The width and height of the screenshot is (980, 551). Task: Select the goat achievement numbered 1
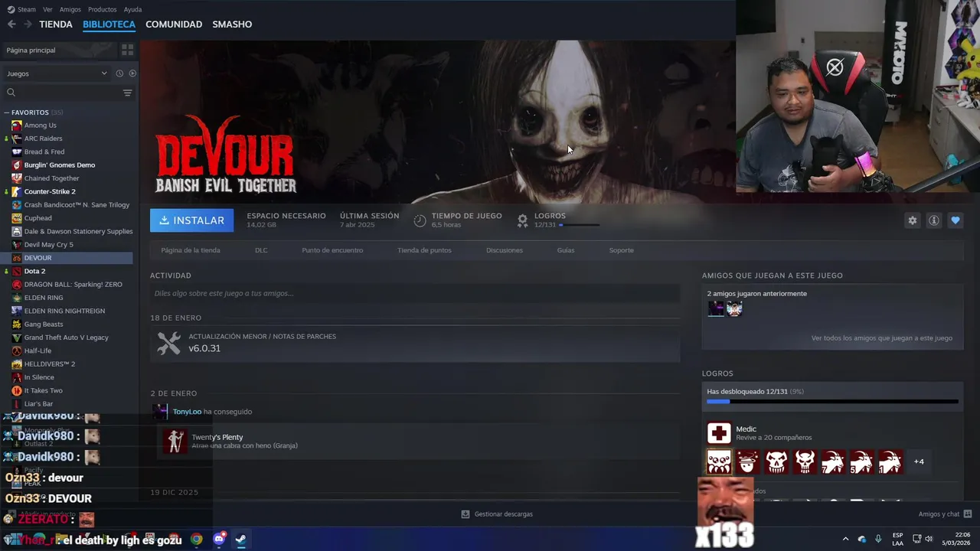pos(890,461)
